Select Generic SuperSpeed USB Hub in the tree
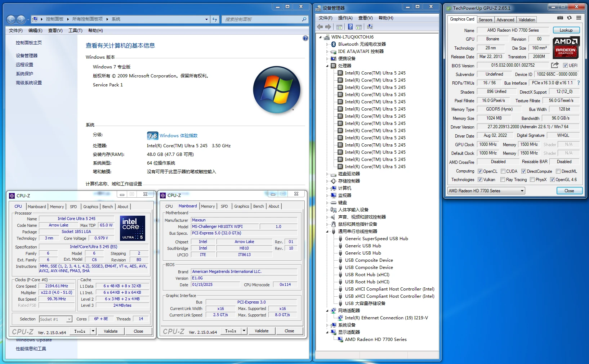 pyautogui.click(x=376, y=239)
